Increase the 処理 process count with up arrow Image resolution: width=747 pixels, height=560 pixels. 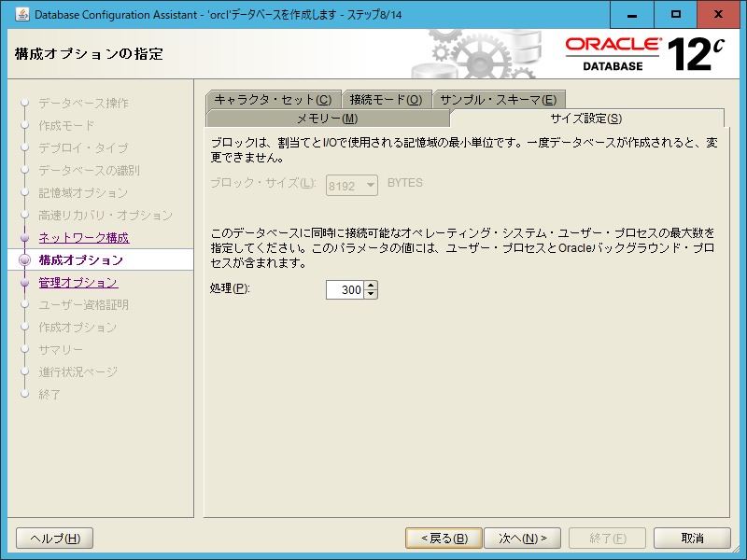point(371,286)
